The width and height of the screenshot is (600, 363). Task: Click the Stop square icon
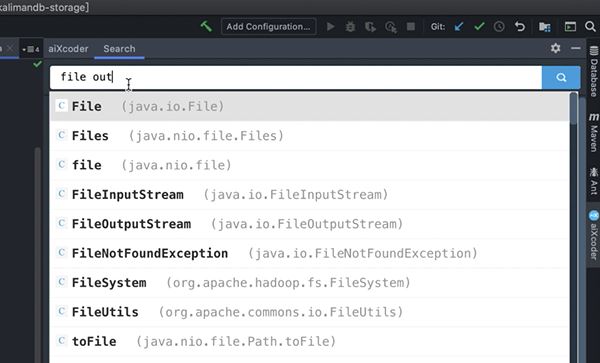coord(411,26)
